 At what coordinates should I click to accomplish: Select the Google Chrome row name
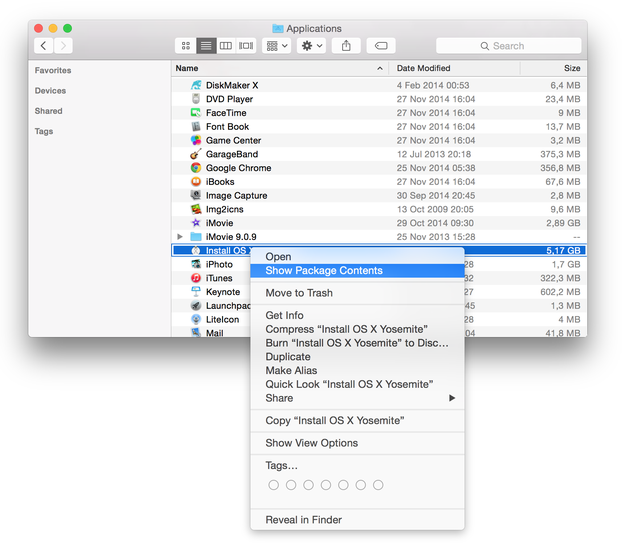(x=238, y=168)
